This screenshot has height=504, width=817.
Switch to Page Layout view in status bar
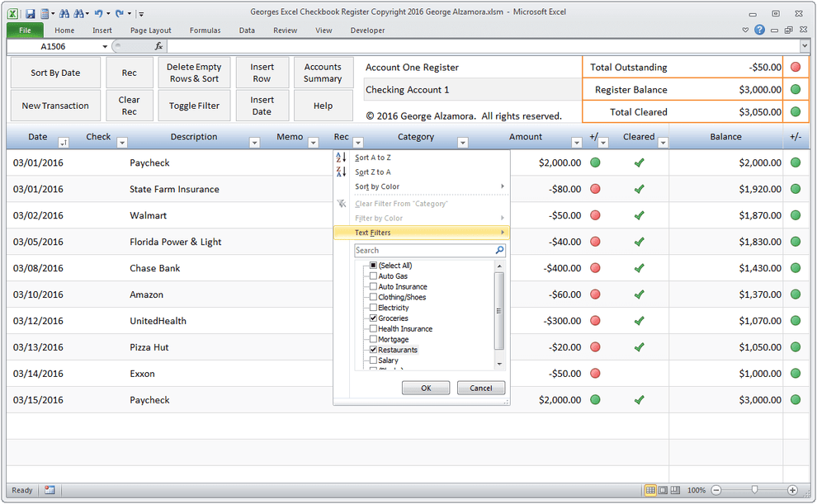tap(663, 490)
